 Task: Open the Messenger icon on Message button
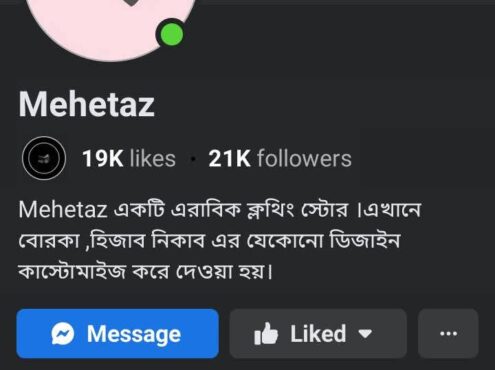(x=63, y=333)
